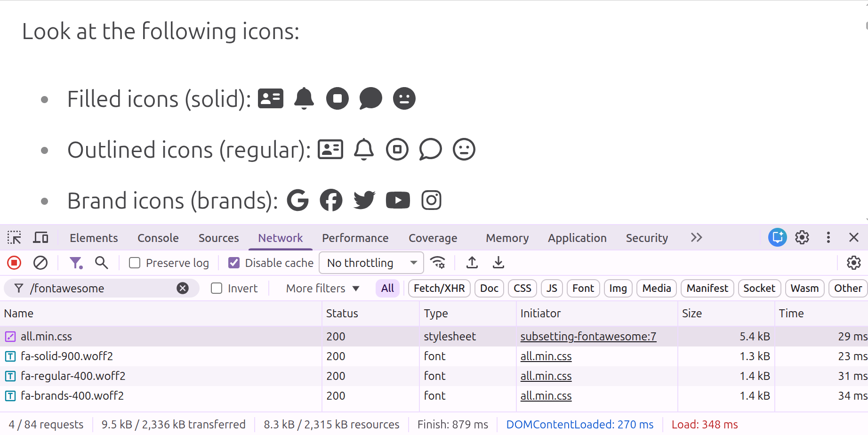
Task: Show more DevTools tabs chevron
Action: (x=696, y=238)
